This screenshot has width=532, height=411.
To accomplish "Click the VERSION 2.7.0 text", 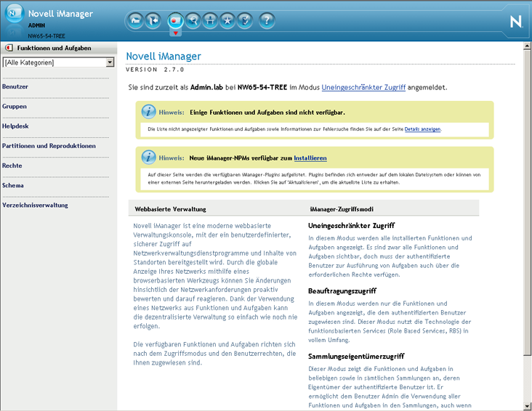I will pyautogui.click(x=155, y=70).
